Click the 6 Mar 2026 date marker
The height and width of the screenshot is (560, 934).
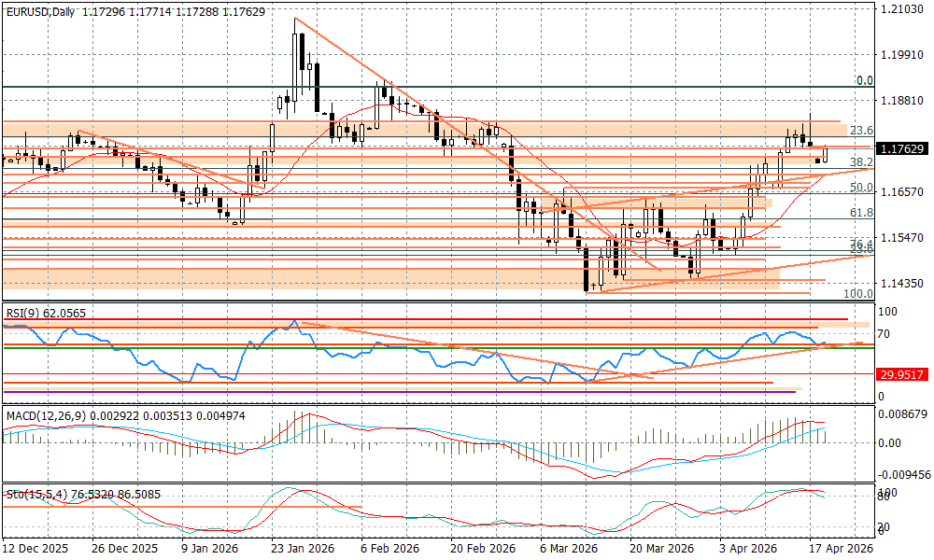(x=569, y=550)
